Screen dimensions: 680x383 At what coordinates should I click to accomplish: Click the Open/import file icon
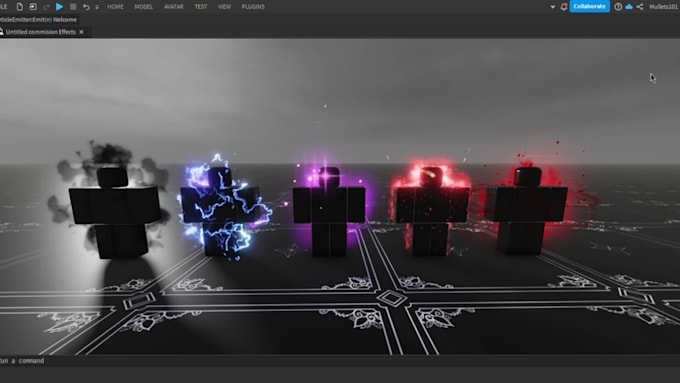point(33,7)
